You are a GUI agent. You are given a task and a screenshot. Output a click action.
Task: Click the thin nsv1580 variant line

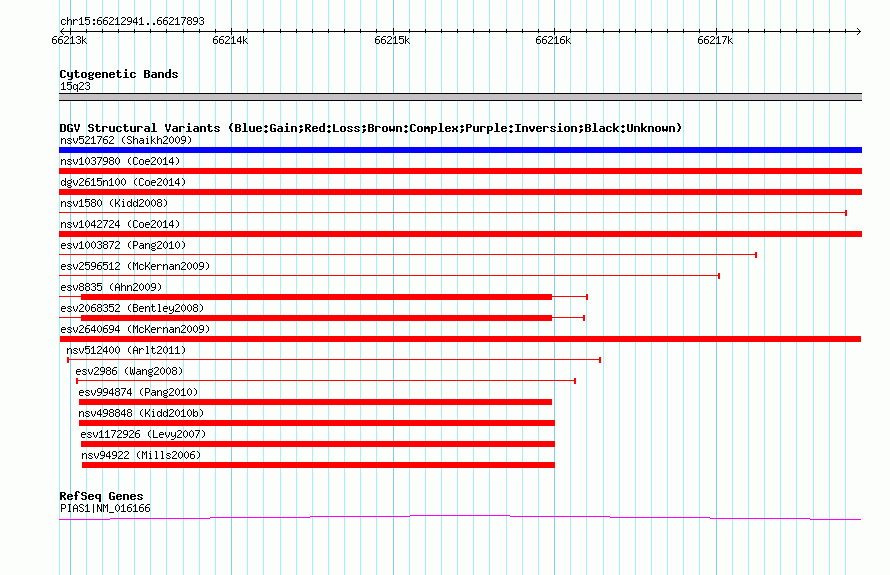(x=453, y=213)
